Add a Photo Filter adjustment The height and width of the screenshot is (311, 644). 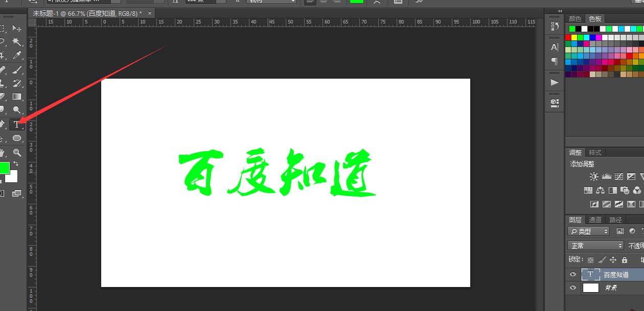tap(625, 190)
